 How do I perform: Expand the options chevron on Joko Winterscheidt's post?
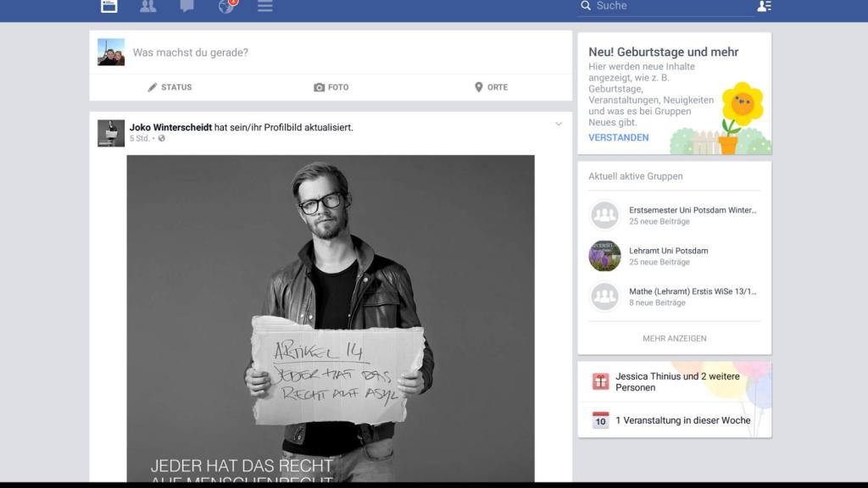click(558, 123)
